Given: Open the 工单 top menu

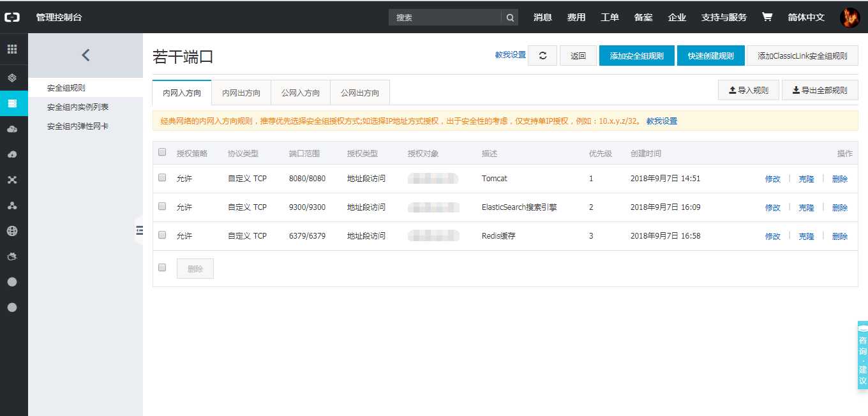Looking at the screenshot, I should (610, 17).
